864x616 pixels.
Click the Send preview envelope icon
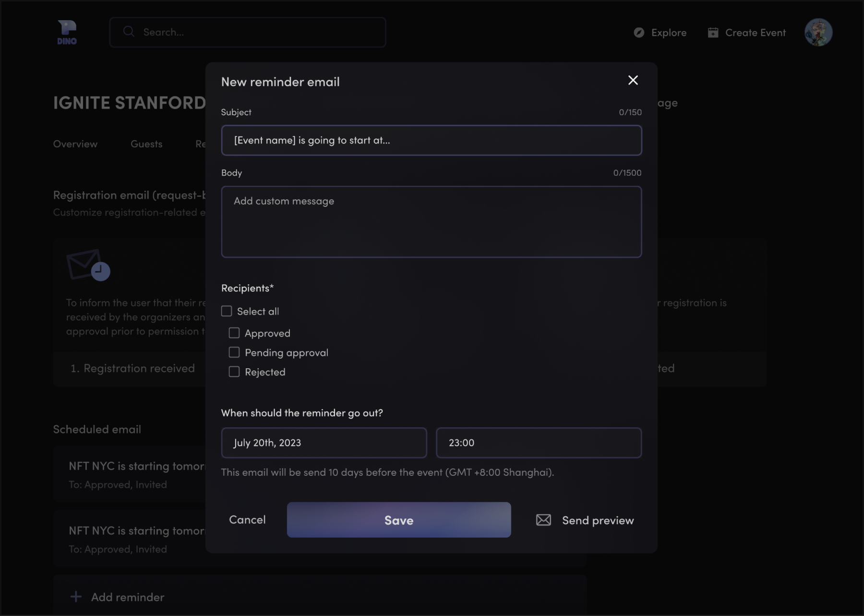tap(543, 520)
